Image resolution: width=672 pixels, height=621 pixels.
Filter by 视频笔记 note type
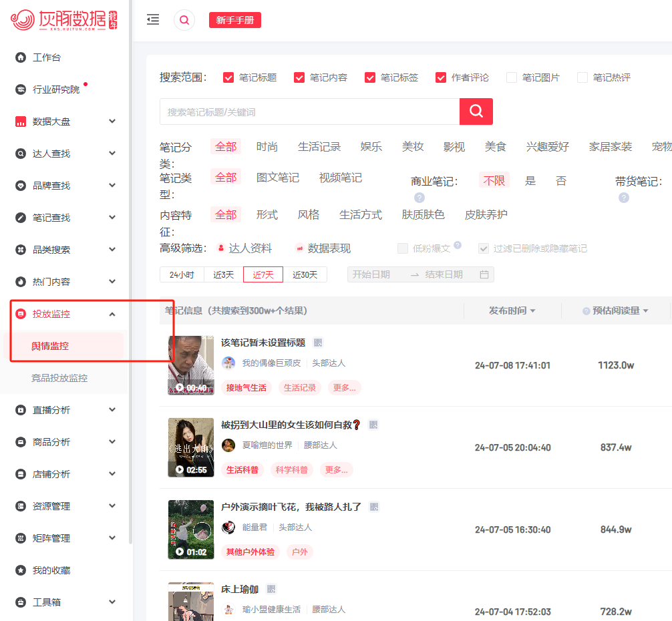(x=340, y=178)
